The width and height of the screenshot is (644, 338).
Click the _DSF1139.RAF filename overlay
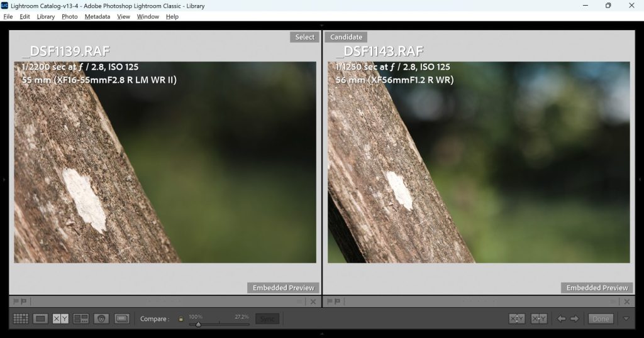[x=66, y=52]
